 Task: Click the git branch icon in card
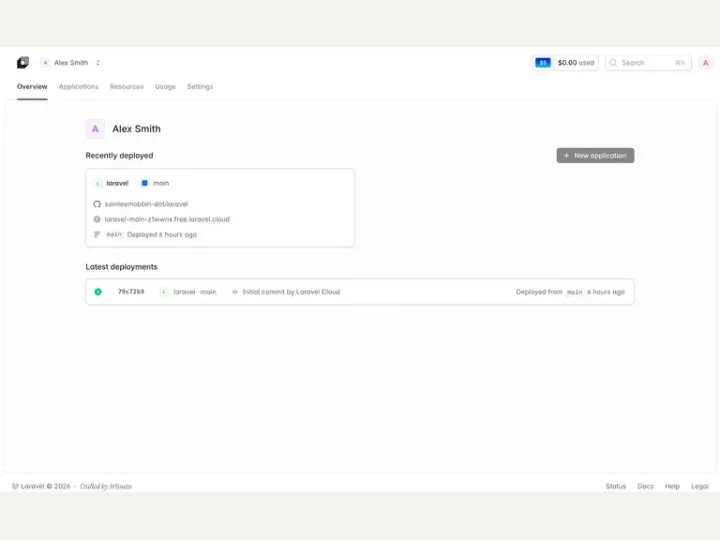tap(97, 235)
